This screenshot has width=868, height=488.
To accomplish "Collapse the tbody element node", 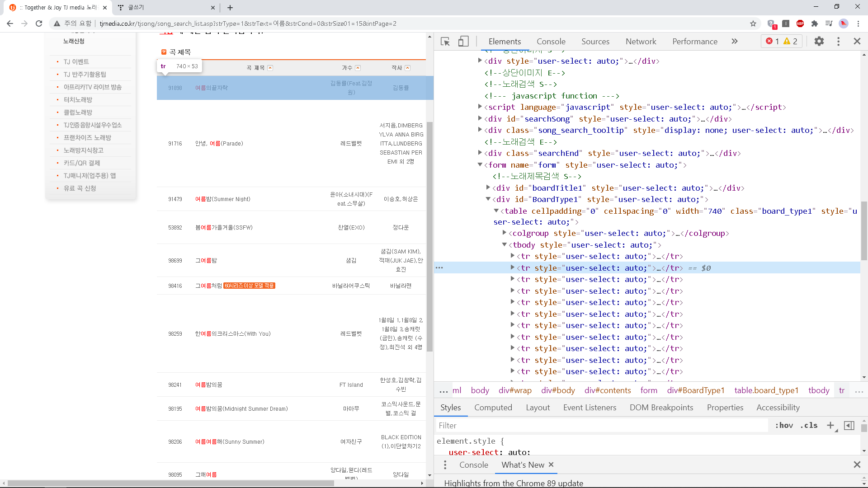I will [505, 245].
